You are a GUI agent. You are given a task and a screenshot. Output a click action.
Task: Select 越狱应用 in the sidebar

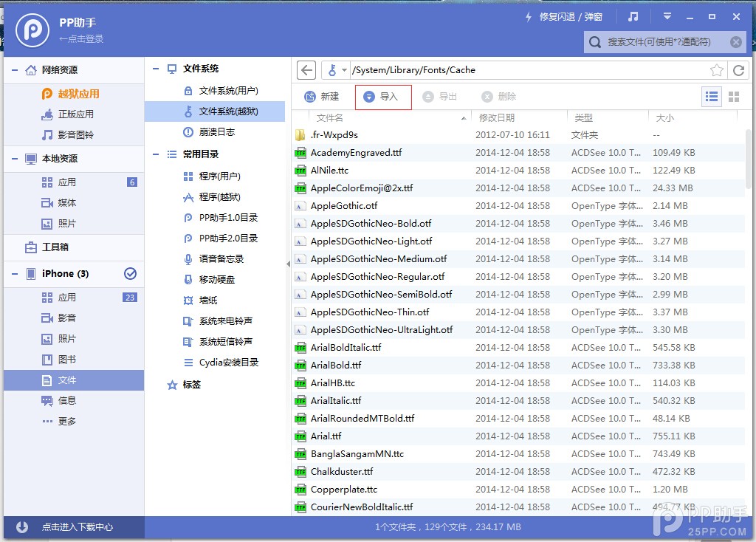tap(78, 94)
